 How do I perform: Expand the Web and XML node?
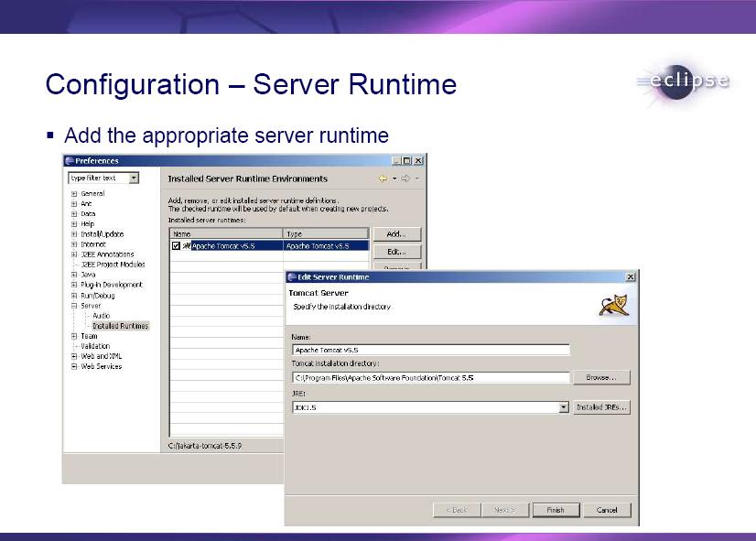(74, 356)
